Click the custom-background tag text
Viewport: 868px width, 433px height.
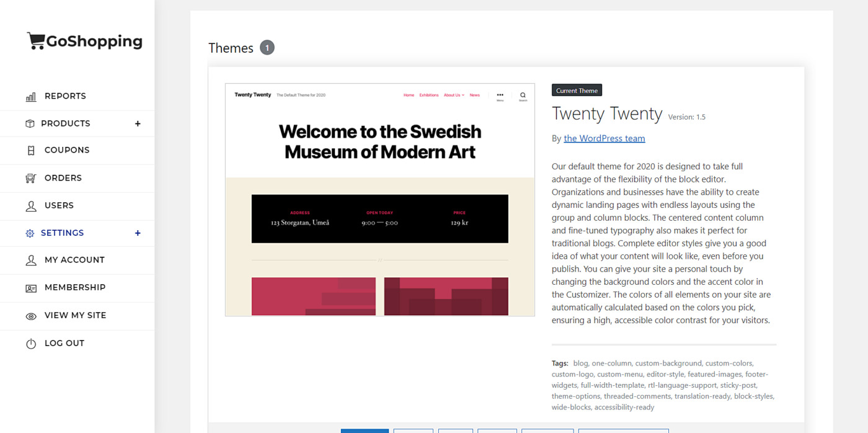[668, 364]
